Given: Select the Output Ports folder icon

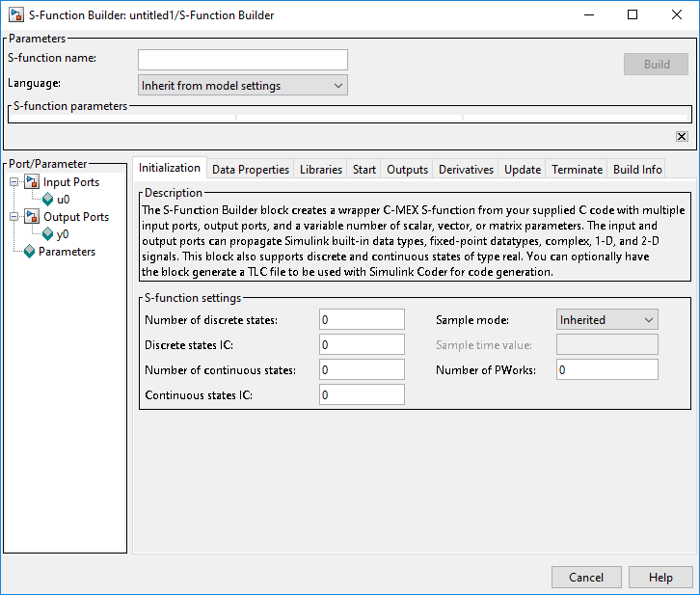Looking at the screenshot, I should tap(32, 216).
